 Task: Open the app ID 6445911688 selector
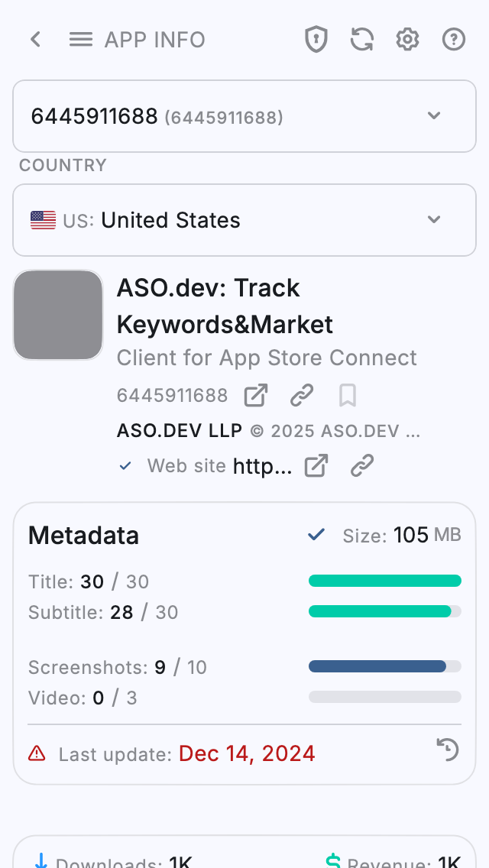coord(244,116)
